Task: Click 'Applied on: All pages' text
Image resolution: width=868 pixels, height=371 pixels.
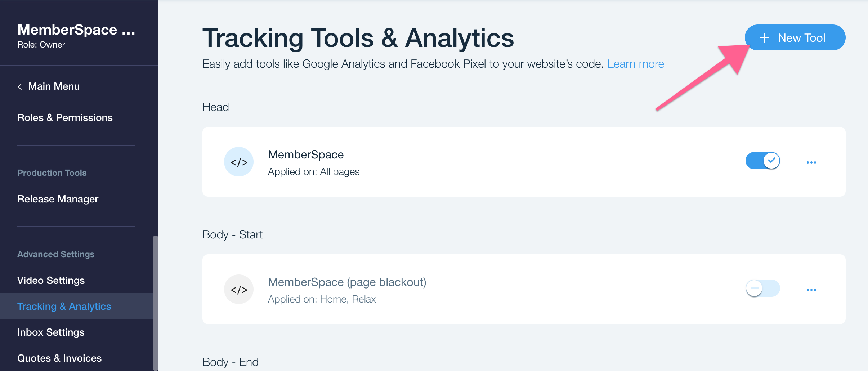Action: tap(314, 172)
